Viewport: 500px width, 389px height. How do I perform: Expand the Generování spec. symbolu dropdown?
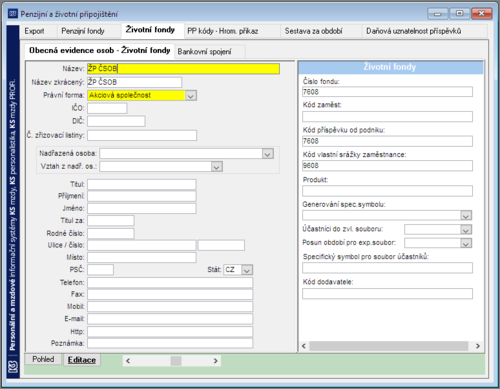[466, 216]
